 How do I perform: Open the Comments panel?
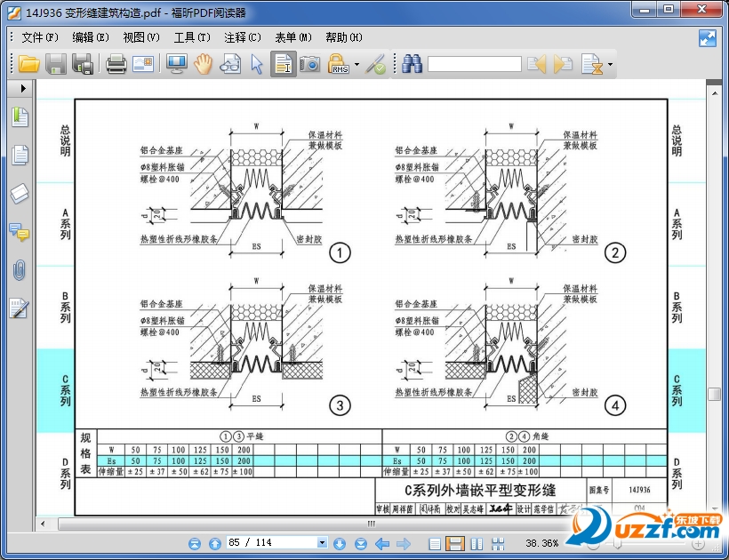pos(20,231)
